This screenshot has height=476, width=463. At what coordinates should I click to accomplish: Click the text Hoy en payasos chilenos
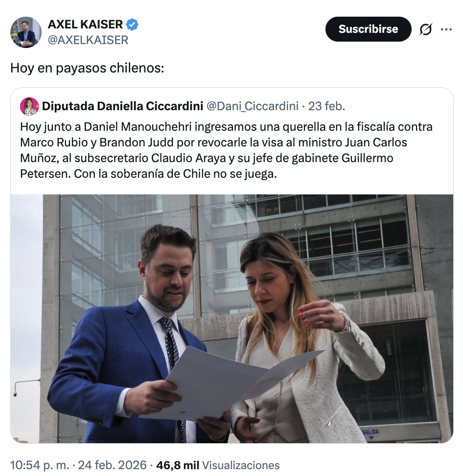point(87,68)
